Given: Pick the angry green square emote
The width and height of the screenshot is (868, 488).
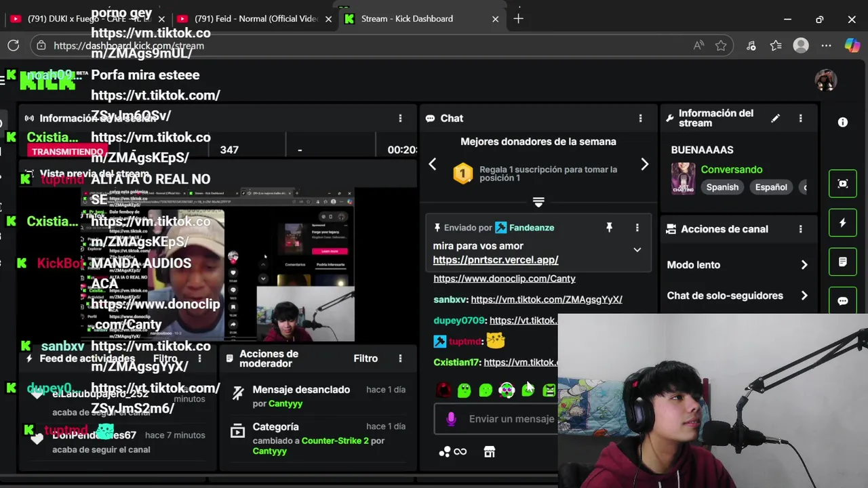Looking at the screenshot, I should click(x=549, y=390).
